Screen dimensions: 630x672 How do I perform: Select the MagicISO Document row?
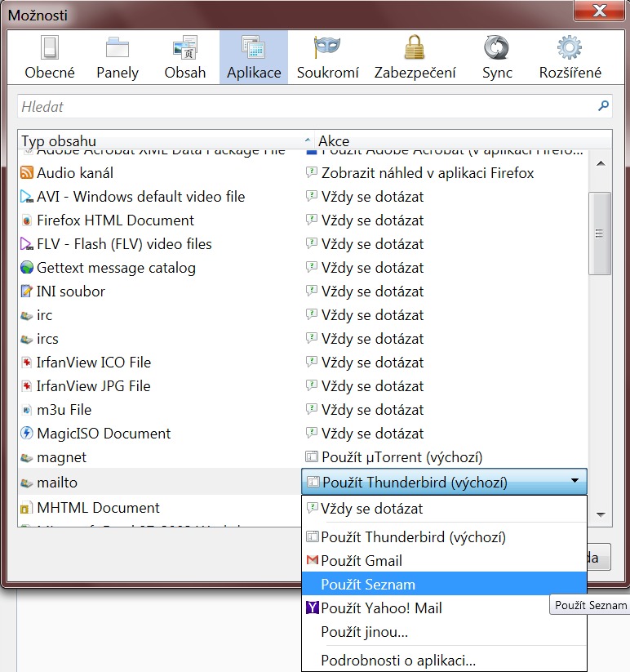[304, 434]
